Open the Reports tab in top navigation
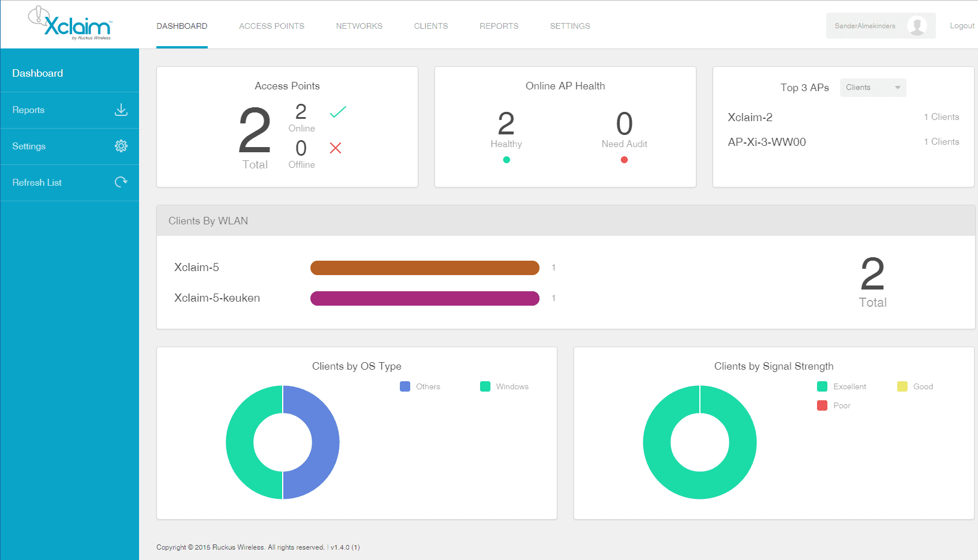 point(499,26)
